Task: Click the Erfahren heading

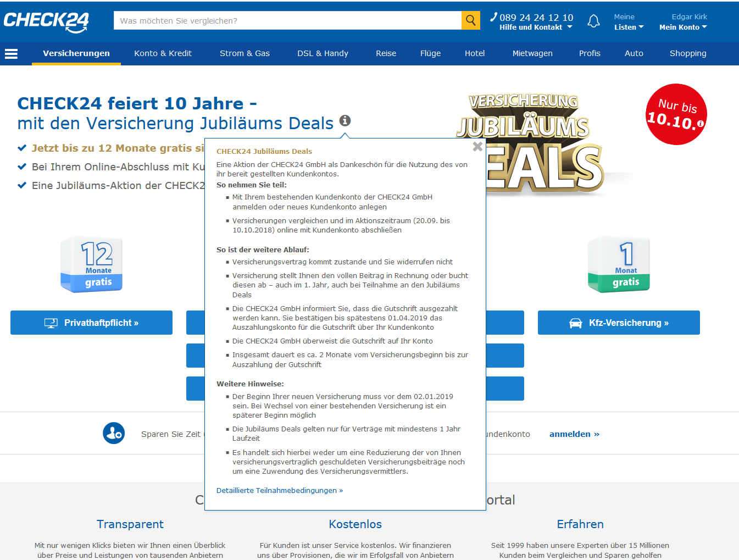Action: (x=580, y=524)
